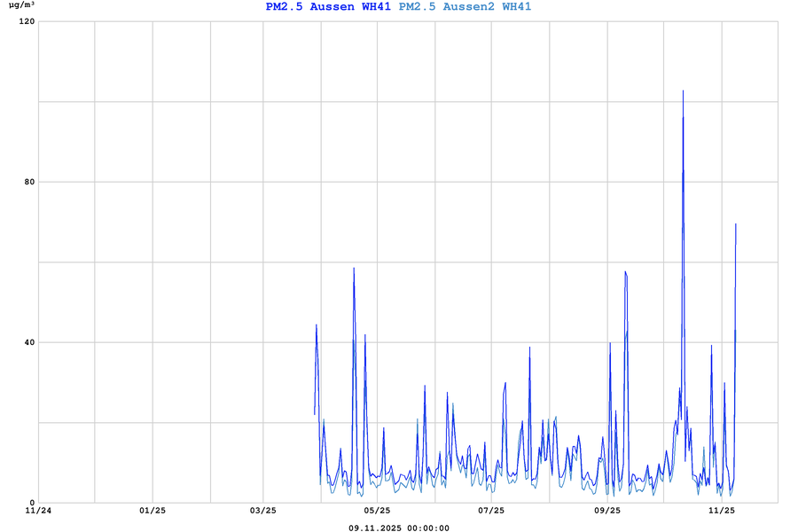Click the first data point where the line starts
The height and width of the screenshot is (532, 798).
point(315,413)
